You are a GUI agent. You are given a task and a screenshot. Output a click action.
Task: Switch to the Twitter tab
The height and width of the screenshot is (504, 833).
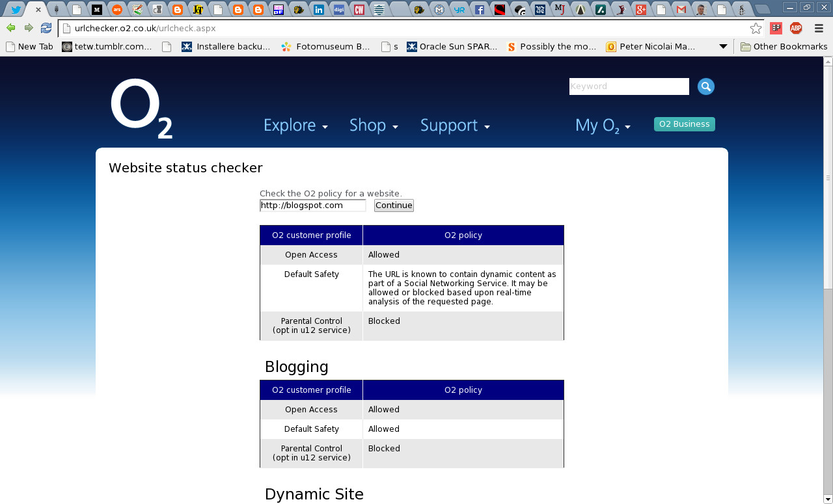tap(16, 10)
